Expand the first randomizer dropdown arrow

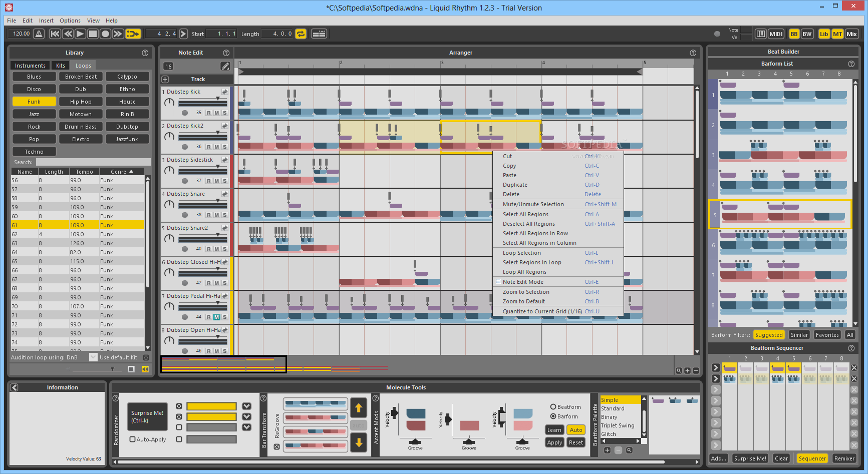tap(246, 406)
